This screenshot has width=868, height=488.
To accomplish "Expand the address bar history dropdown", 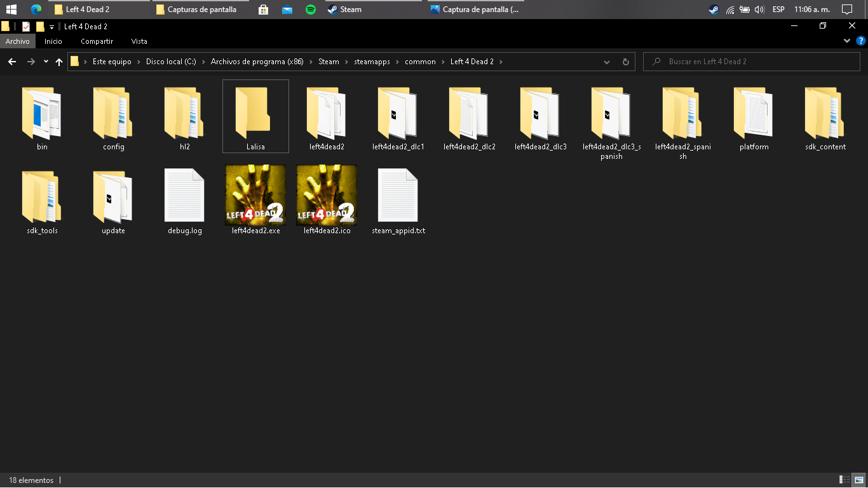I will 607,62.
